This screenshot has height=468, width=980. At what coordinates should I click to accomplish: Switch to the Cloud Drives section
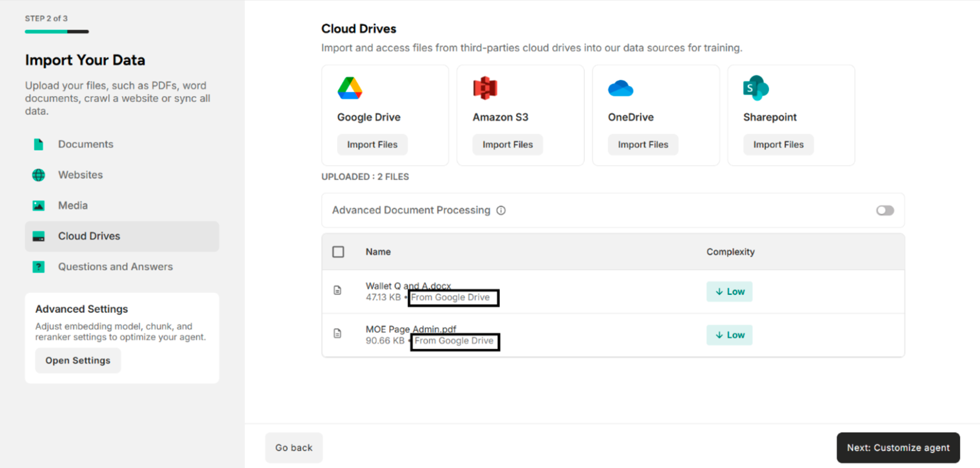(x=89, y=236)
